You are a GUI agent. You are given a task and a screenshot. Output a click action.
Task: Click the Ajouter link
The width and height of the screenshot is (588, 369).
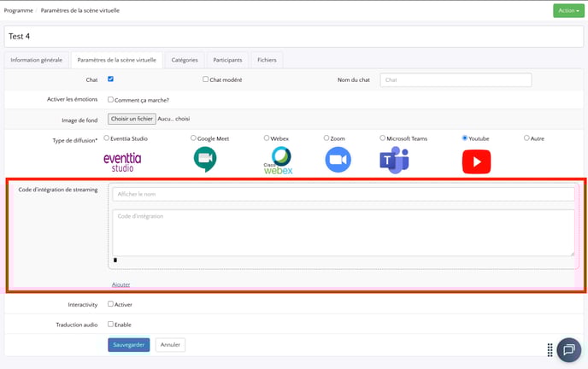pos(121,284)
